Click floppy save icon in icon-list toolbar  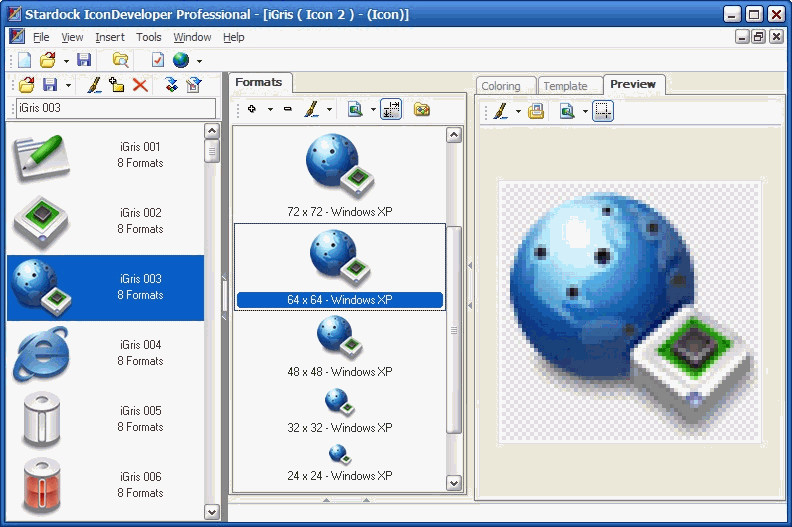50,84
